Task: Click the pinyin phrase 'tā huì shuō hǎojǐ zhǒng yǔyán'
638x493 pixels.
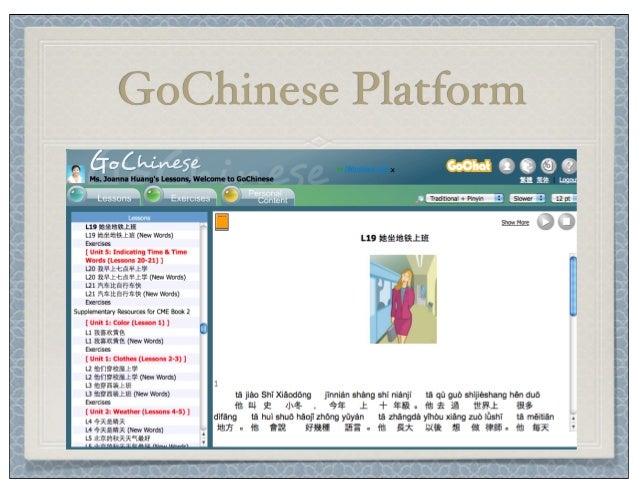Action: [x=308, y=417]
